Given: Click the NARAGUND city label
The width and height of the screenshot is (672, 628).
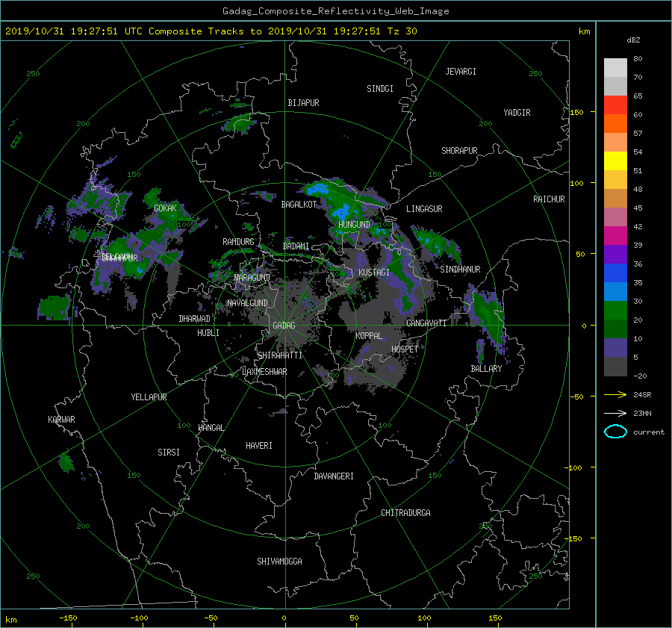Looking at the screenshot, I should coord(252,278).
